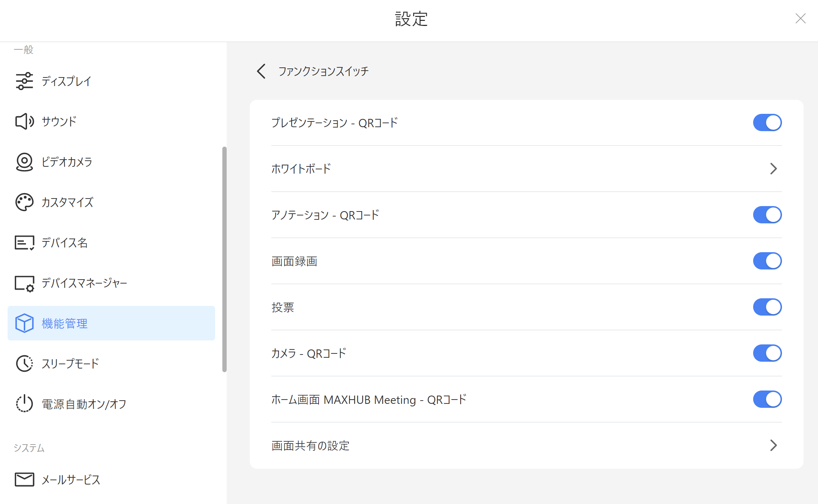Click the Display sliders icon
818x504 pixels.
pos(24,81)
